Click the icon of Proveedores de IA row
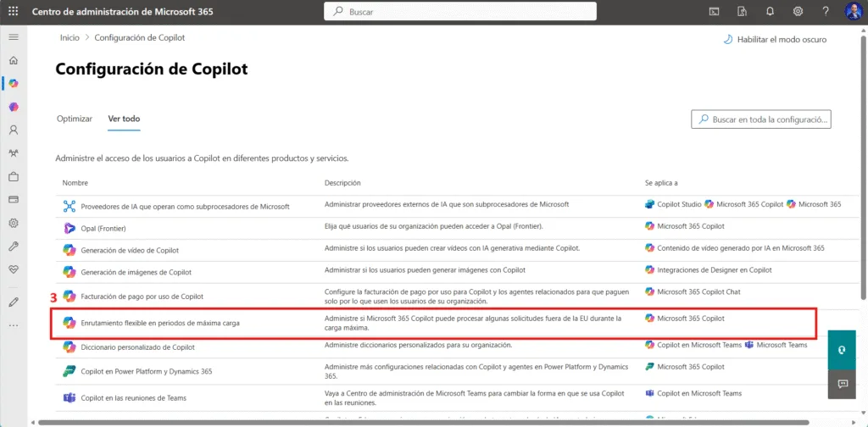Viewport: 868px width, 427px height. 70,207
